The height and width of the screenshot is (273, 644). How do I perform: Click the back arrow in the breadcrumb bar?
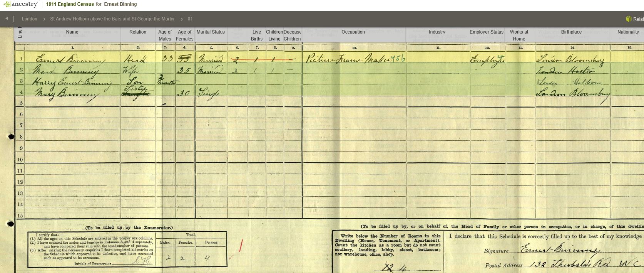[x=7, y=19]
